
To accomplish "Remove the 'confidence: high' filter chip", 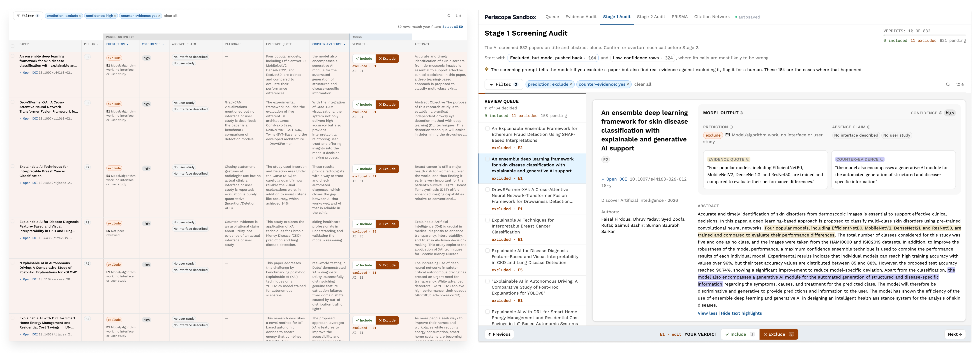I will 115,16.
